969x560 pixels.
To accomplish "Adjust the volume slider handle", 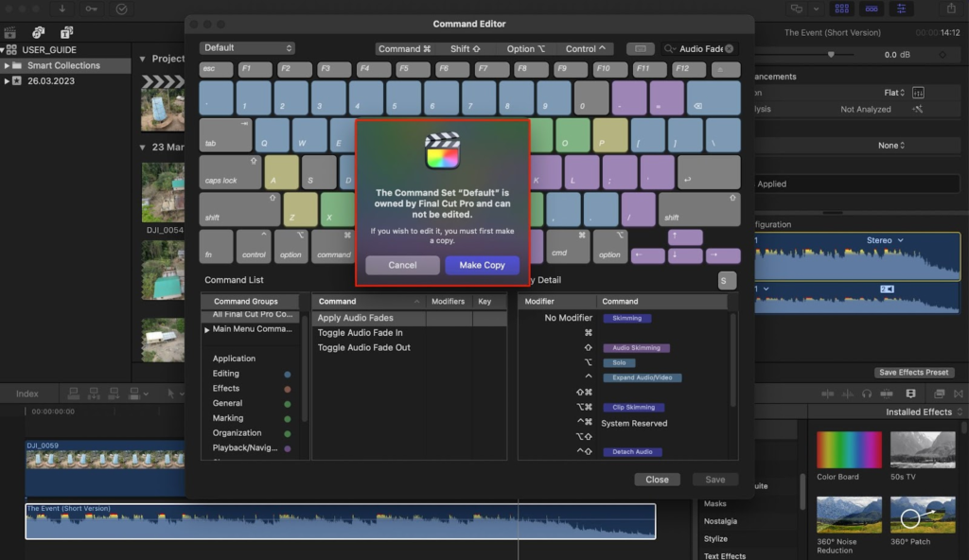I will pos(831,55).
